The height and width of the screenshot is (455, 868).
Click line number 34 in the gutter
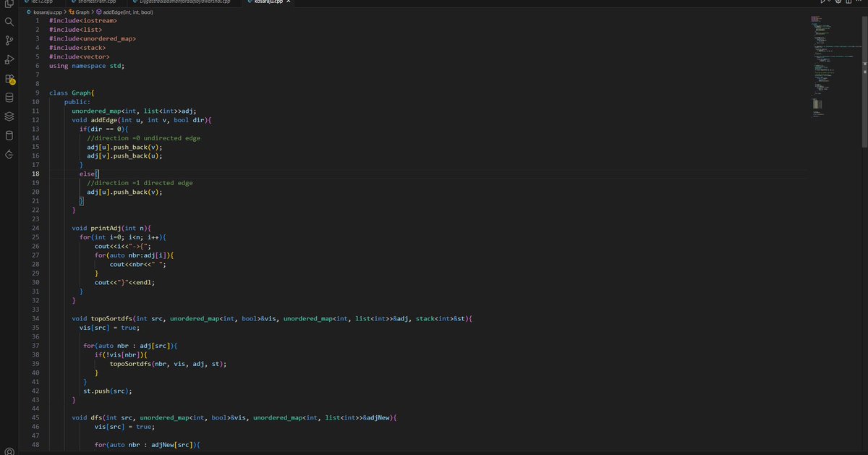point(35,318)
